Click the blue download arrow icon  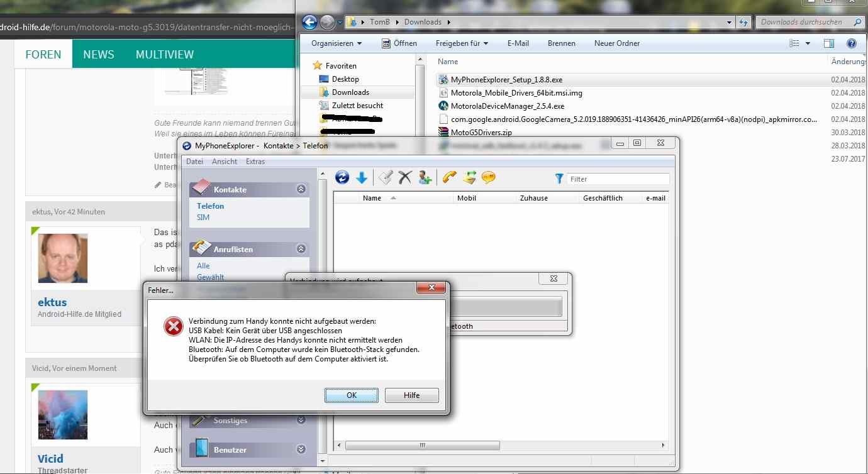tap(362, 179)
